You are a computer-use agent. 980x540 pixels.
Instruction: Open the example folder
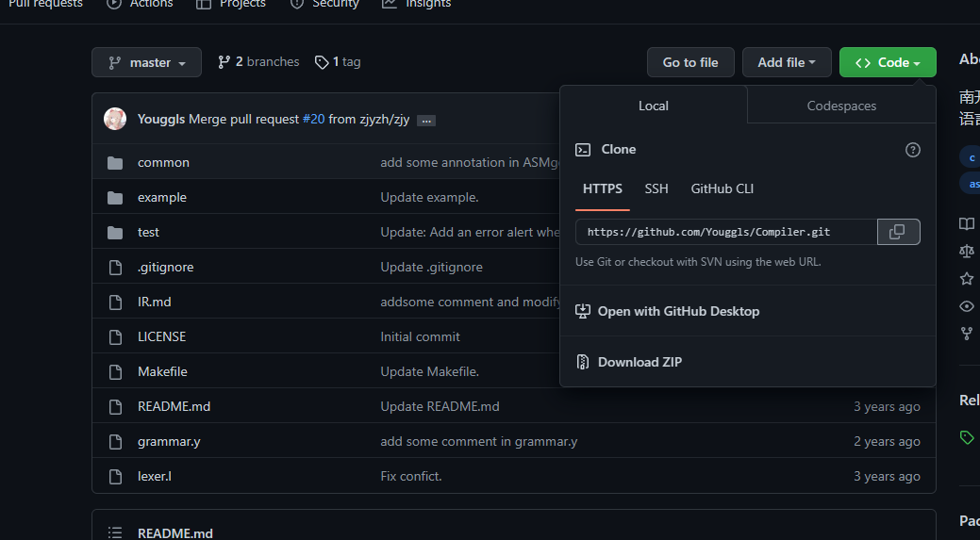tap(162, 197)
